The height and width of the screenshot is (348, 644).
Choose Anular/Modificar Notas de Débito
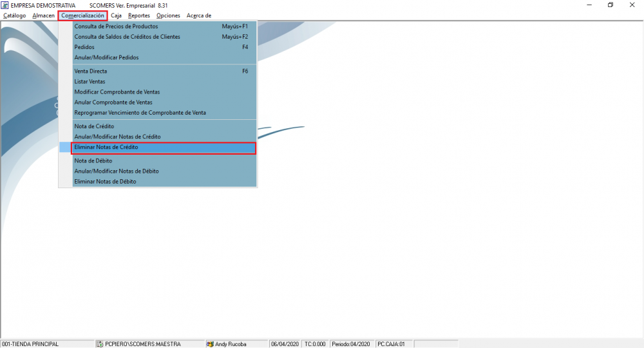[x=164, y=171]
